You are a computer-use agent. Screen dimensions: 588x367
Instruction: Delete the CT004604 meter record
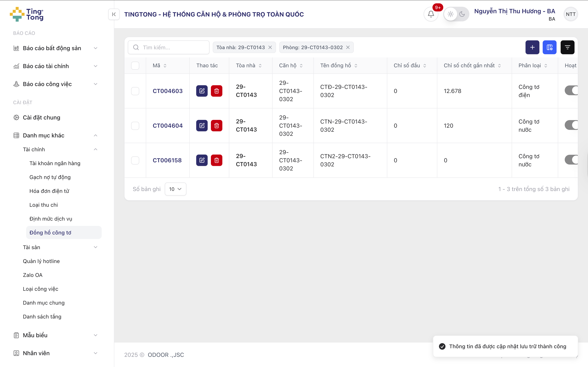[216, 126]
